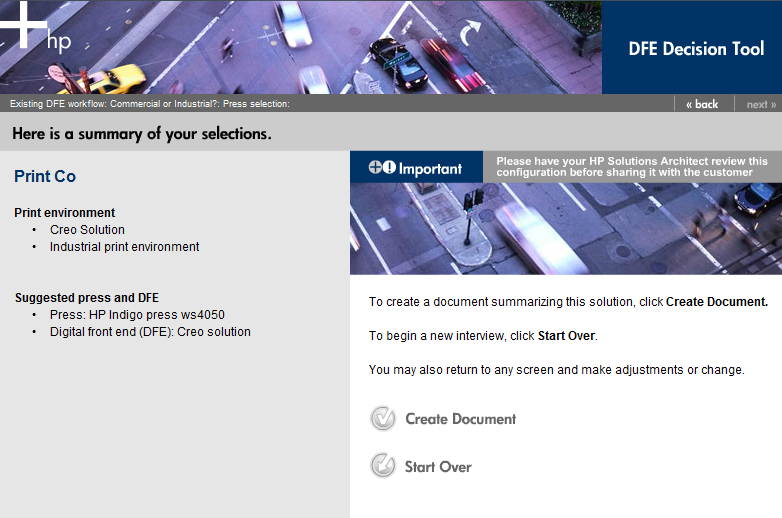Image resolution: width=782 pixels, height=518 pixels.
Task: Click the DFE Decision Tool title
Action: pyautogui.click(x=696, y=48)
